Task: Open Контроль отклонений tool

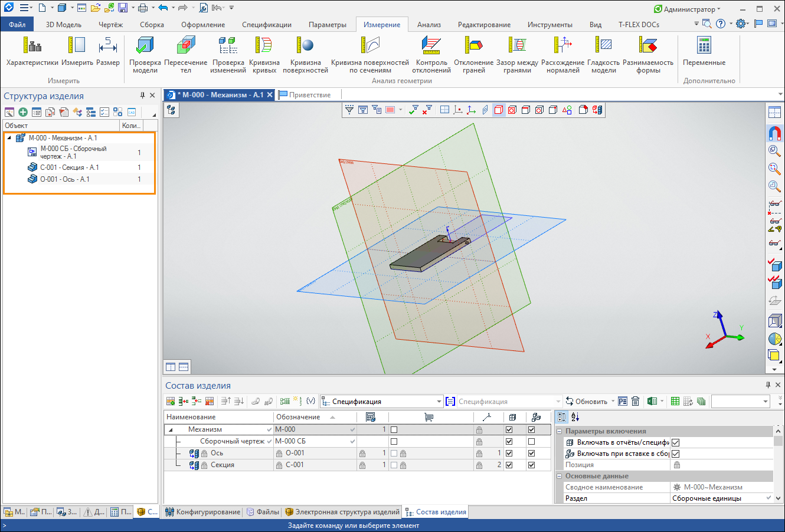Action: (x=431, y=54)
